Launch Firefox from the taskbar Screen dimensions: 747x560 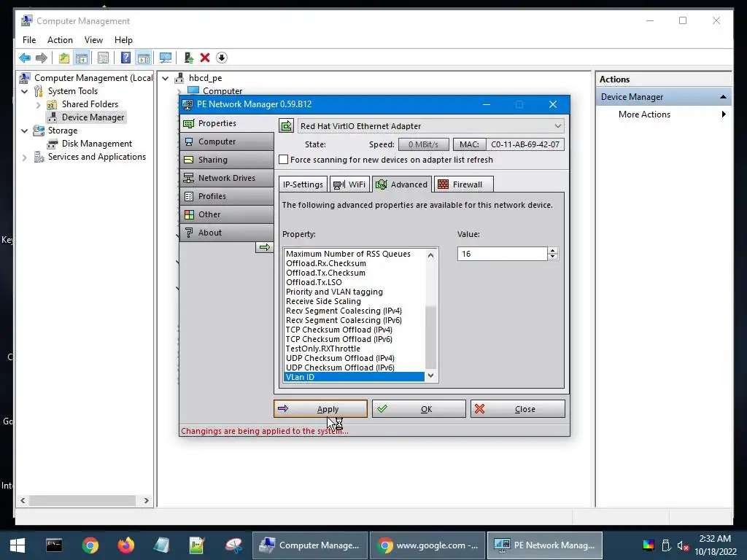point(125,545)
